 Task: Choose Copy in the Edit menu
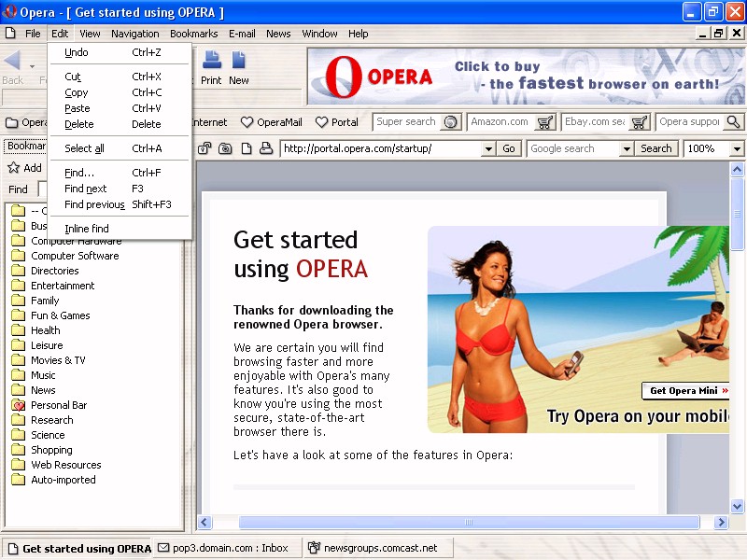tap(120, 92)
